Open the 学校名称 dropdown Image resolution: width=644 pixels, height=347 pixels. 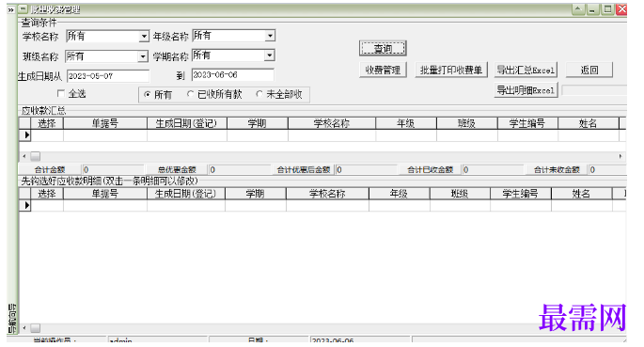click(143, 37)
